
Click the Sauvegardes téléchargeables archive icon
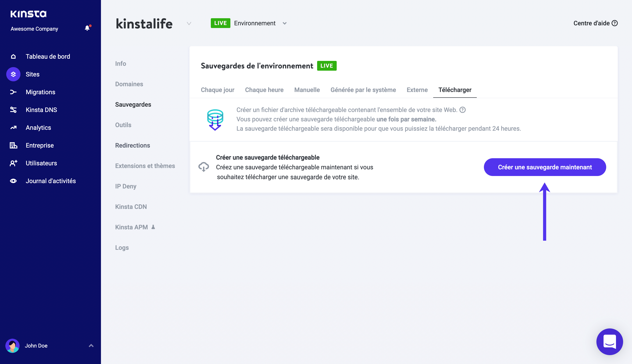pos(215,119)
